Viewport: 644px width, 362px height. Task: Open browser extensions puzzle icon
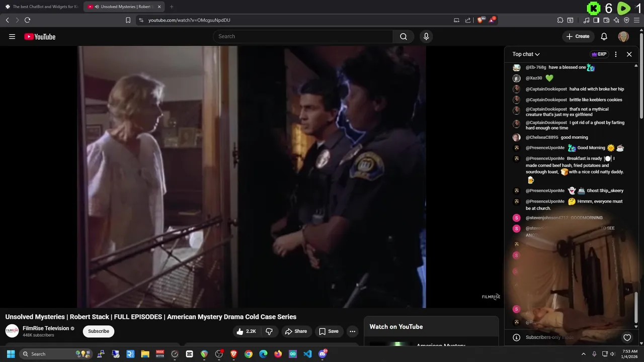[560, 20]
